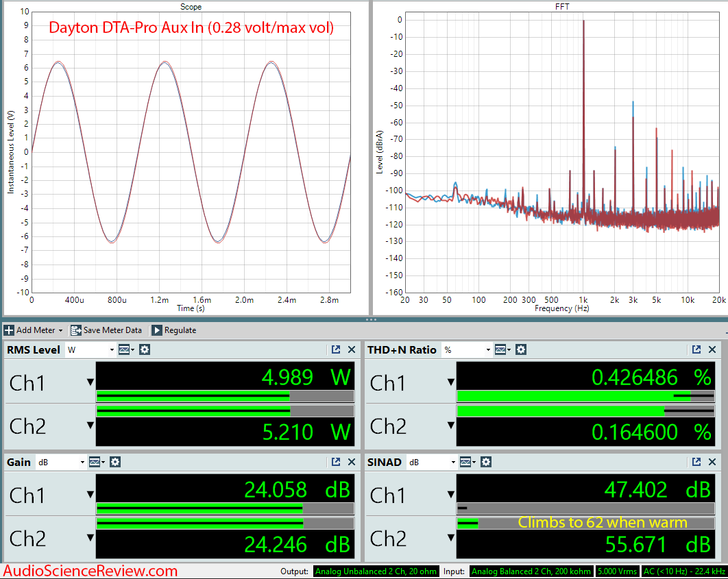Open Gain meter settings gear
This screenshot has width=728, height=579.
pos(115,462)
